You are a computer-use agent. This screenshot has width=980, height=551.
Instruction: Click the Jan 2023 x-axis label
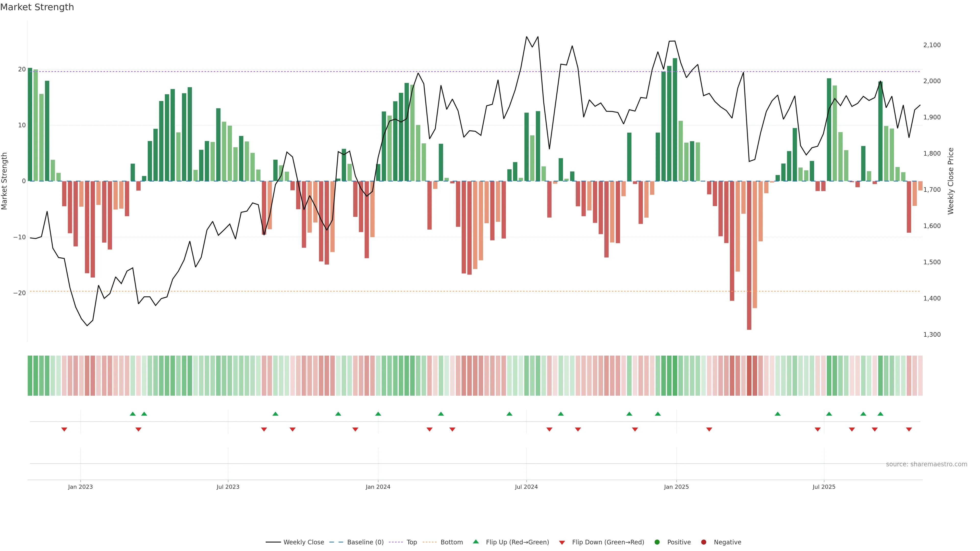(x=80, y=487)
